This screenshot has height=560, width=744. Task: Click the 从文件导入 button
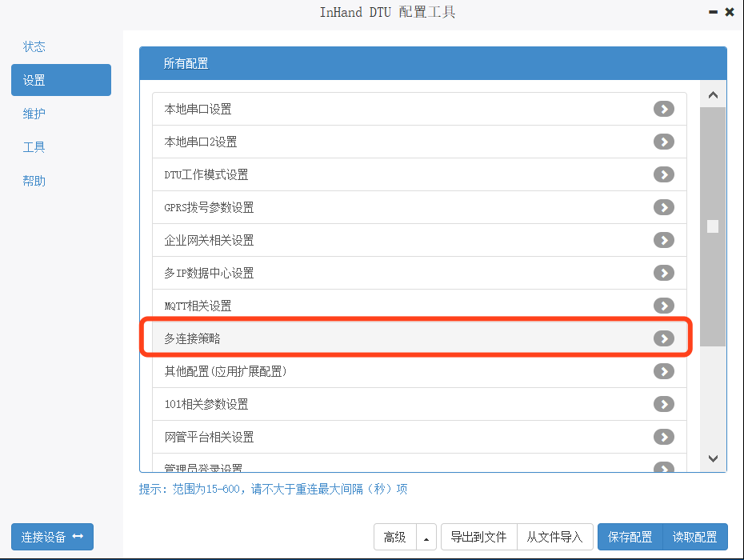[x=554, y=538]
